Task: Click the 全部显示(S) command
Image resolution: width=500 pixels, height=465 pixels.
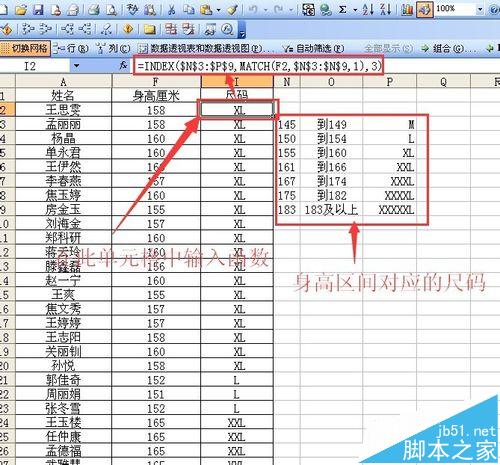Action: (x=389, y=49)
